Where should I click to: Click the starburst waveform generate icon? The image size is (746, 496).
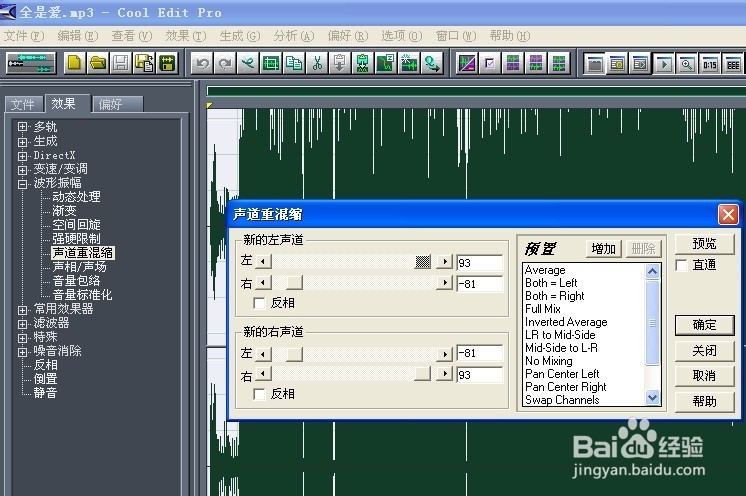tap(409, 63)
